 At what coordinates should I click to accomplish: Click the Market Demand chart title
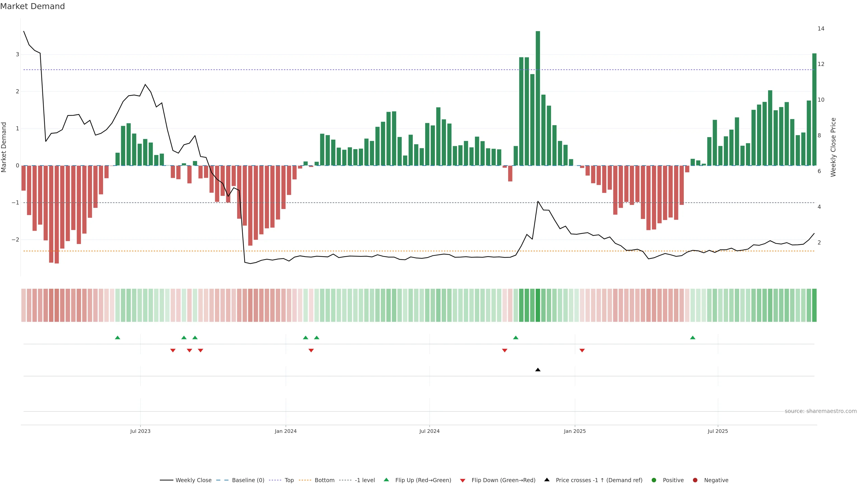click(x=32, y=6)
